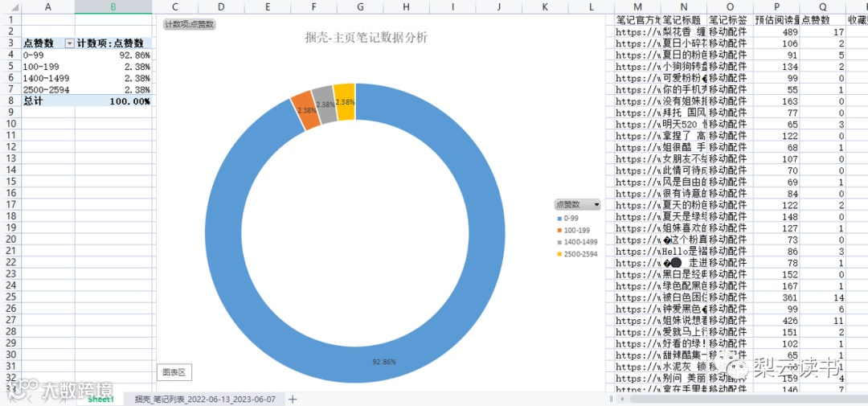Image resolution: width=868 pixels, height=406 pixels.
Task: Select the 总计 total row label
Action: pos(48,101)
